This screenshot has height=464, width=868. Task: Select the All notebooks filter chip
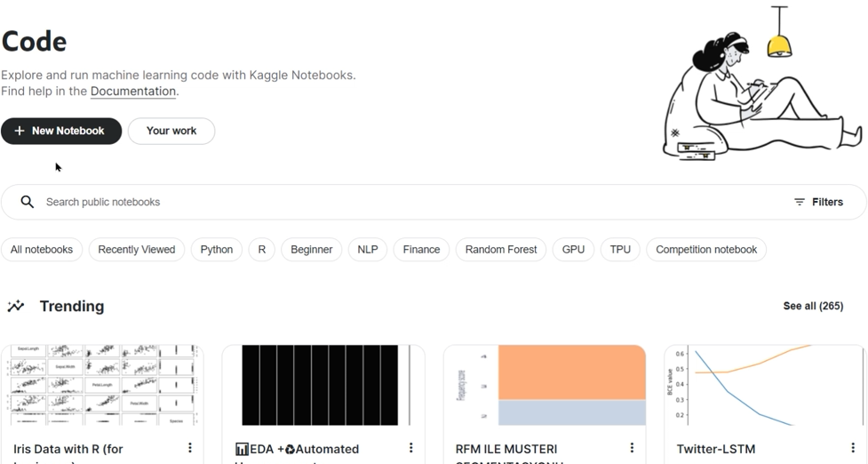tap(42, 250)
